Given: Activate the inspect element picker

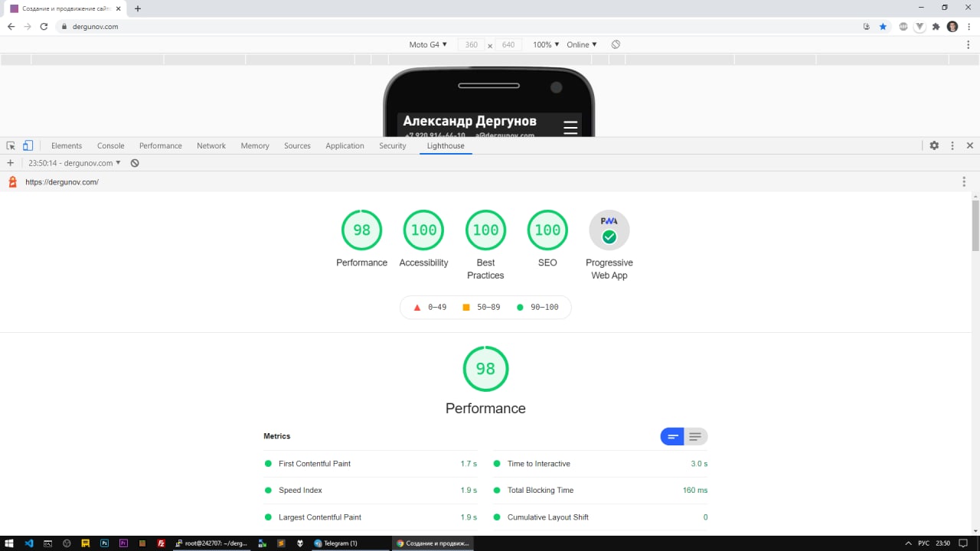Looking at the screenshot, I should click(x=11, y=145).
